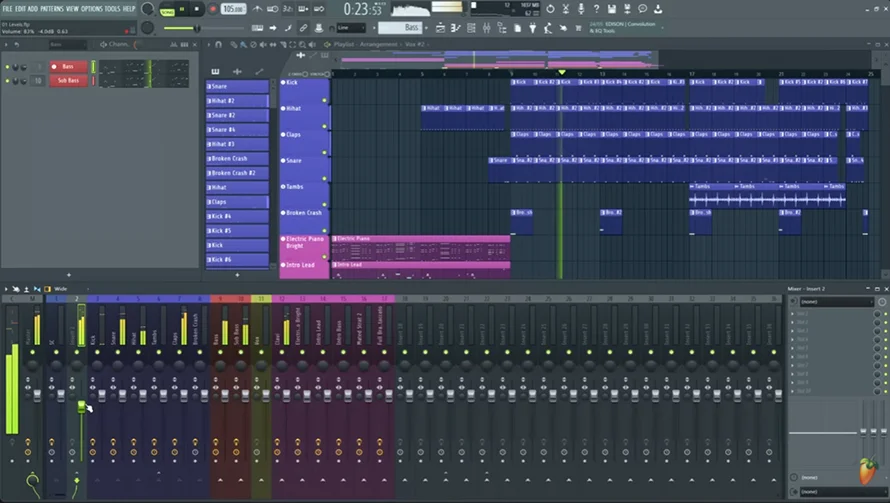The height and width of the screenshot is (503, 890).
Task: Click the Stop playback button
Action: click(196, 9)
